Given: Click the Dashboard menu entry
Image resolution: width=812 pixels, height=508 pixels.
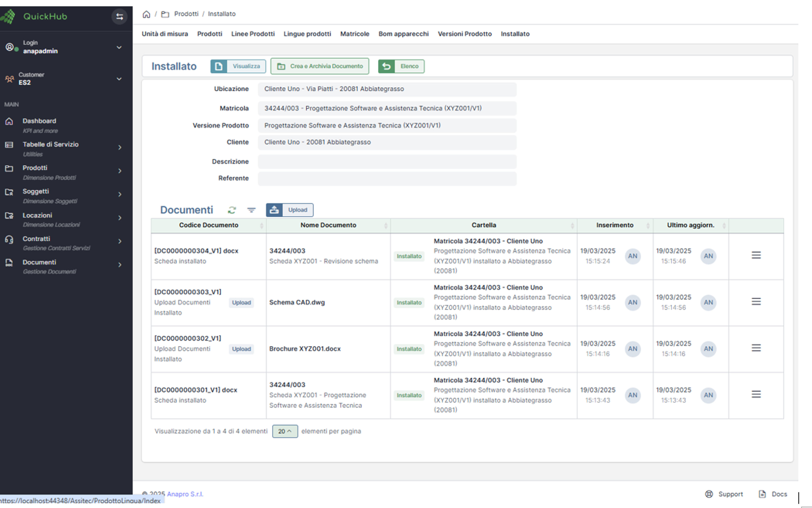Looking at the screenshot, I should click(66, 125).
